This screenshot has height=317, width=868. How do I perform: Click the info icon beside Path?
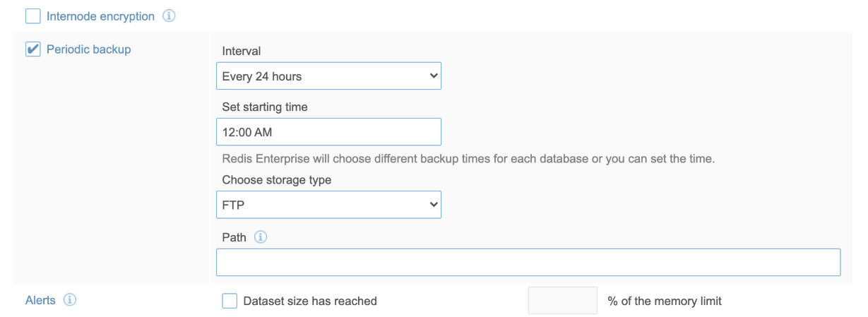pyautogui.click(x=261, y=238)
